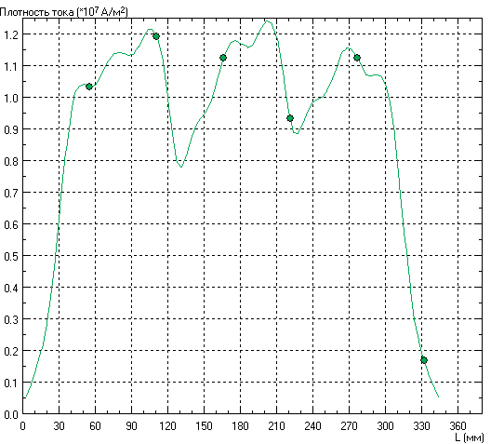Click the y-axis value 0.2

pyautogui.click(x=11, y=352)
